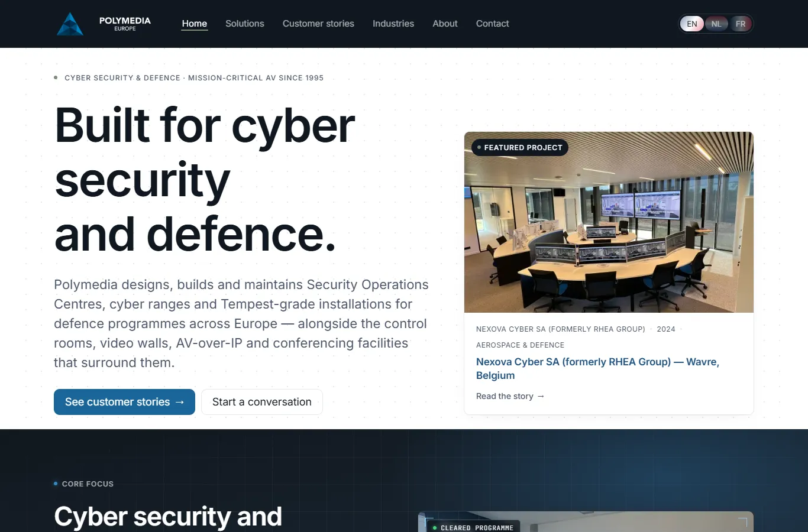Click the Polymedia Europe triangle logo

70,24
